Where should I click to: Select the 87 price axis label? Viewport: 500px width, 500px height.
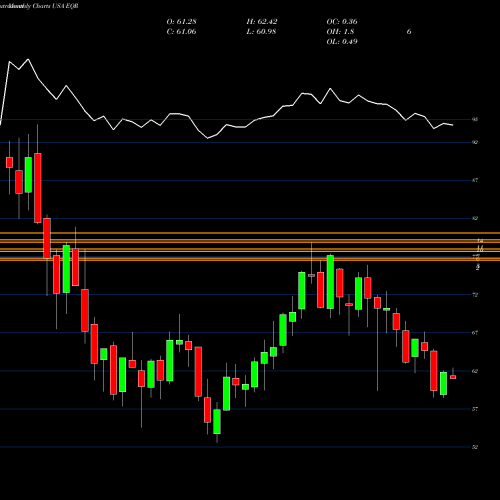(475, 180)
